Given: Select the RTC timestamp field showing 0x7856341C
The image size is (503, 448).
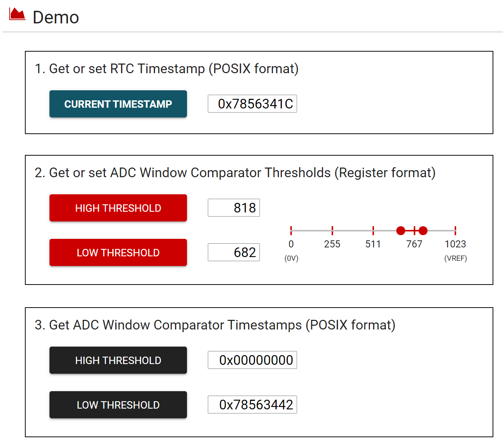Looking at the screenshot, I should point(252,104).
